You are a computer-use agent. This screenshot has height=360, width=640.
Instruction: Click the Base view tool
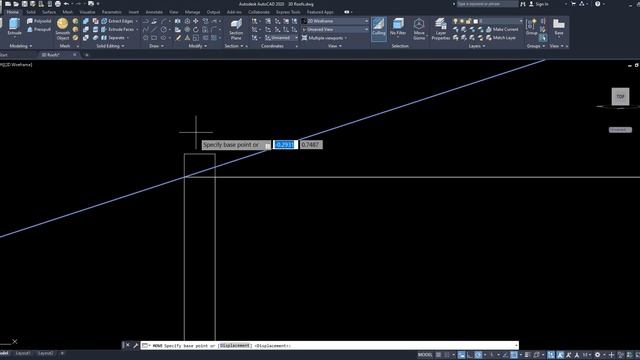pyautogui.click(x=558, y=27)
